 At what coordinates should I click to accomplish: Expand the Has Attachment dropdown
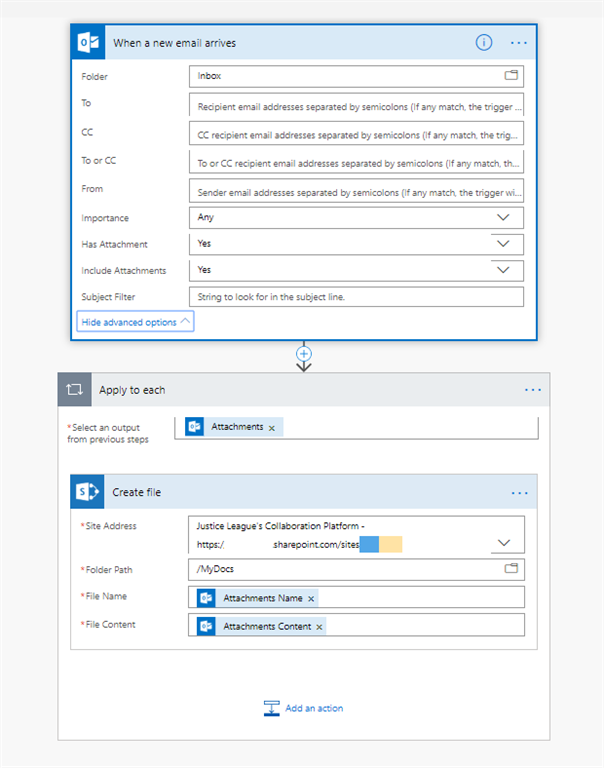coord(503,243)
